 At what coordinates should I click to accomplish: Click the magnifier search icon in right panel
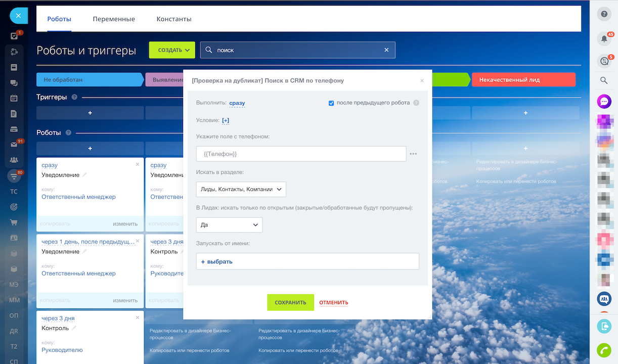click(x=604, y=80)
